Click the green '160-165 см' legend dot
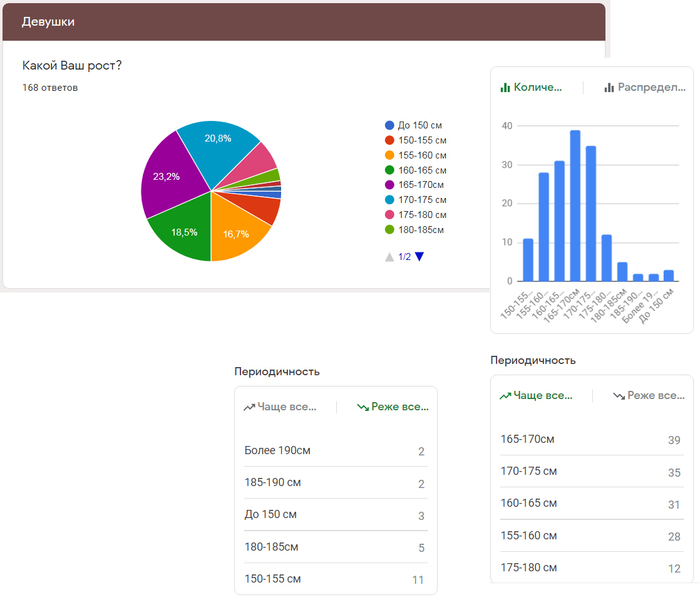 [x=389, y=170]
